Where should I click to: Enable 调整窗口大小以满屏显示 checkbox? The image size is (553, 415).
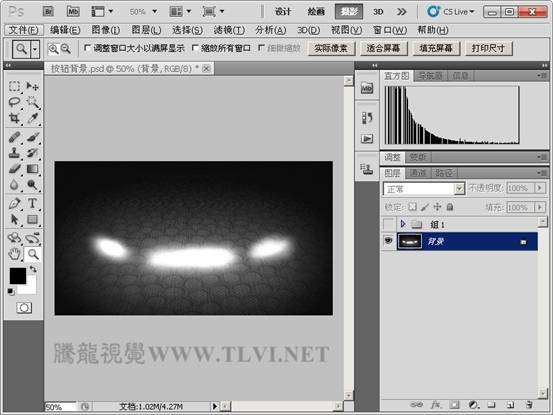(x=87, y=48)
